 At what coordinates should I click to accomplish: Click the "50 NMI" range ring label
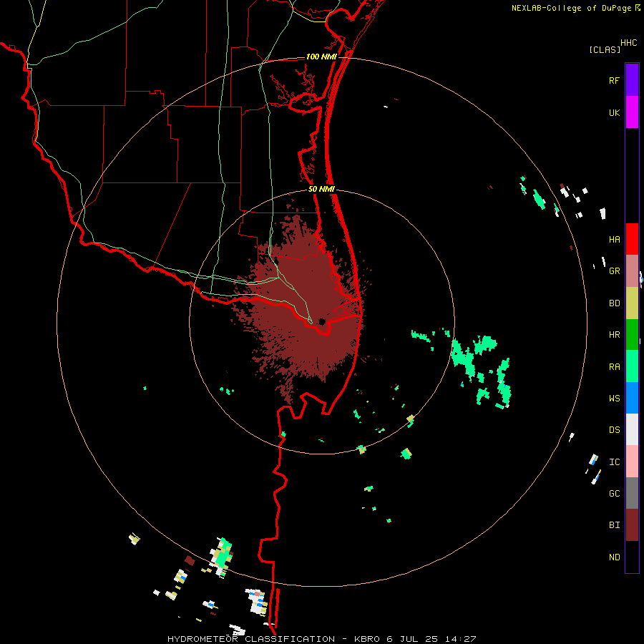pyautogui.click(x=321, y=189)
